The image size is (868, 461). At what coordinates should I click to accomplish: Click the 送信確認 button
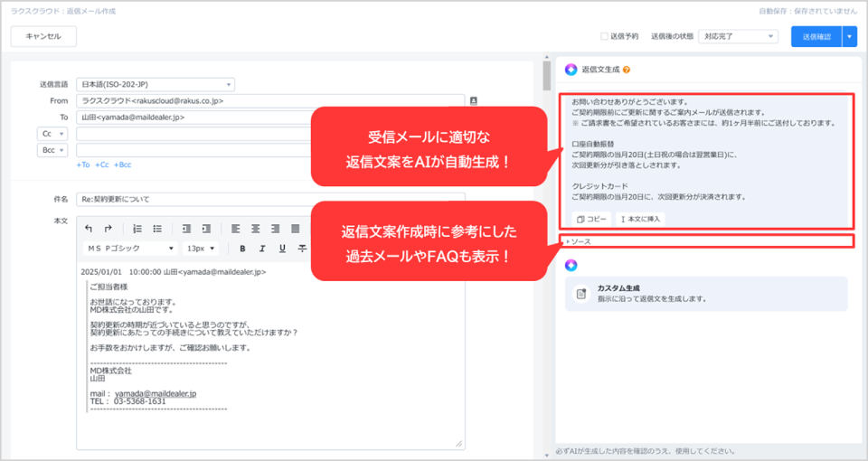(x=816, y=36)
